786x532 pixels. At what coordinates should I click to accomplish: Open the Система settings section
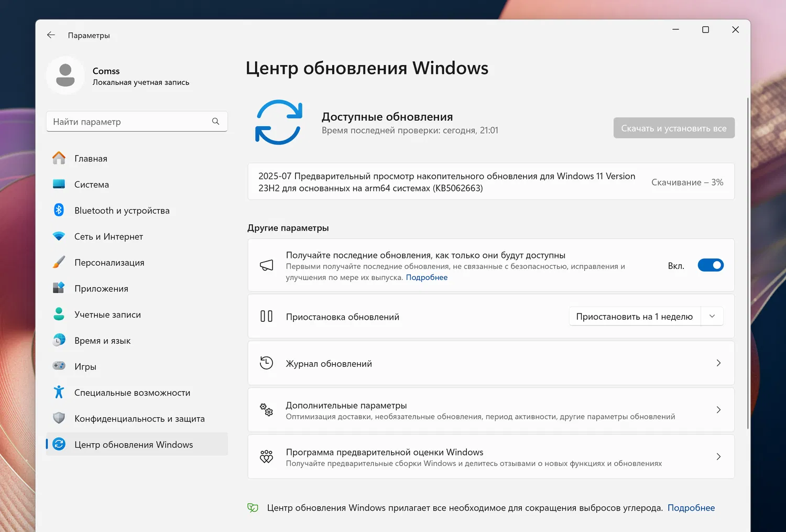point(92,184)
